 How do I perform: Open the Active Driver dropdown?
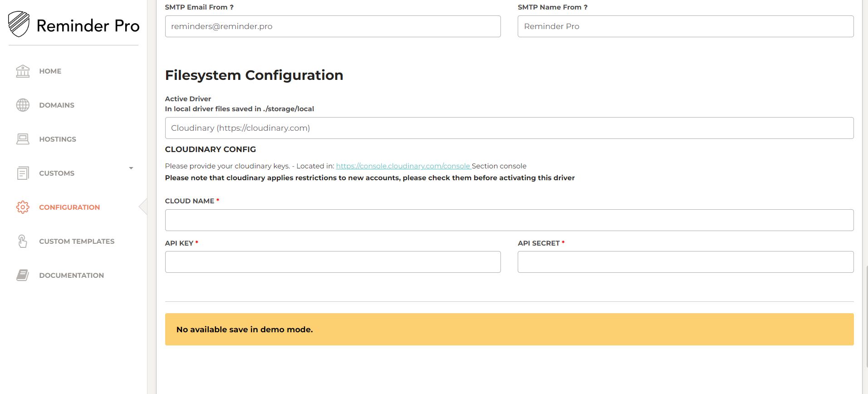pyautogui.click(x=509, y=128)
